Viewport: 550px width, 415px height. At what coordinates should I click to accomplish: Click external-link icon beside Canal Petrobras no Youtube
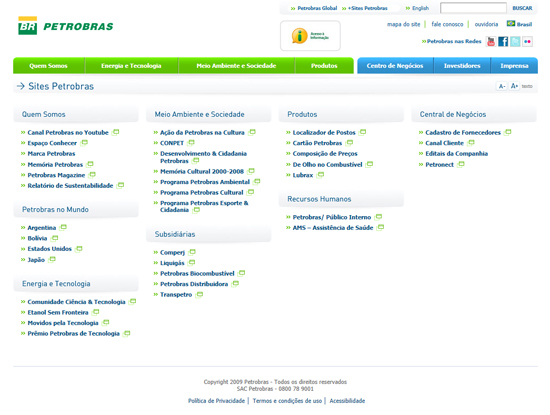(x=116, y=132)
